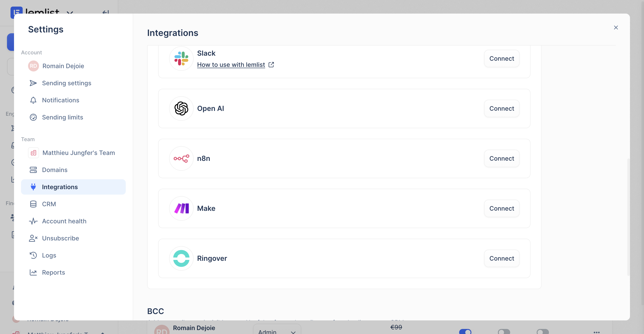
Task: Connect the Slack integration
Action: pyautogui.click(x=501, y=58)
